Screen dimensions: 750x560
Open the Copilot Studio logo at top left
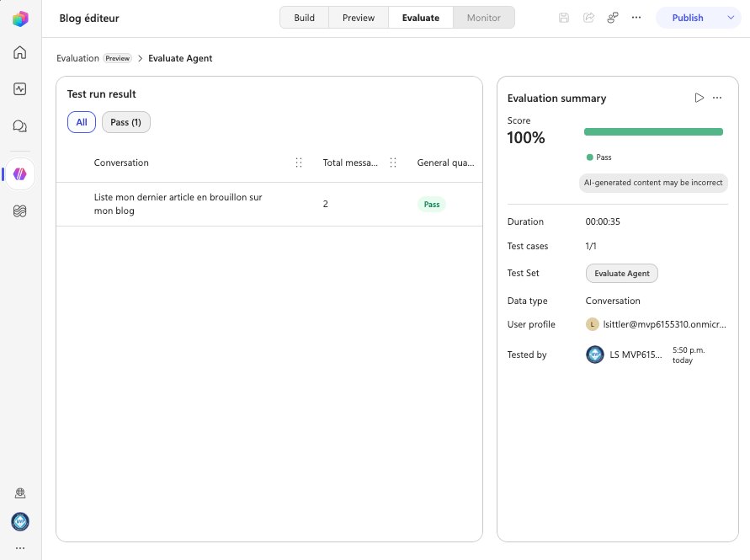tap(20, 19)
